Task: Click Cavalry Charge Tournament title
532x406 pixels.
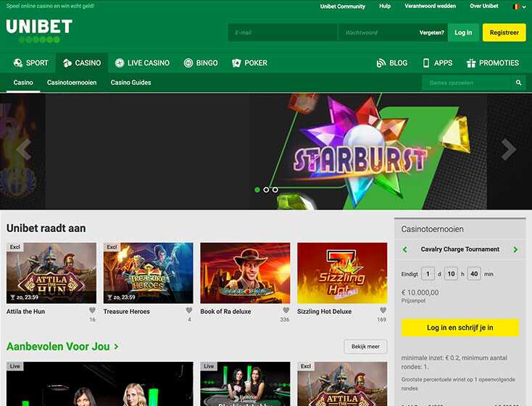Action: tap(460, 249)
